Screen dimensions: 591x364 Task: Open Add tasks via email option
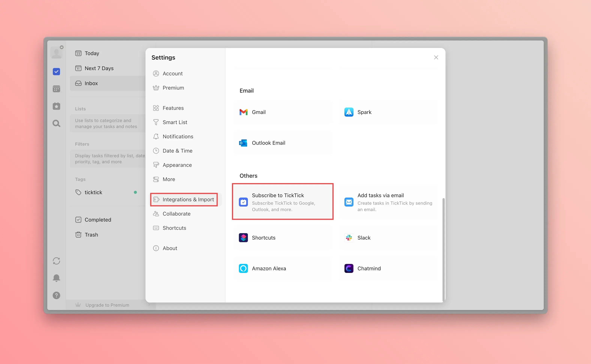click(x=388, y=202)
